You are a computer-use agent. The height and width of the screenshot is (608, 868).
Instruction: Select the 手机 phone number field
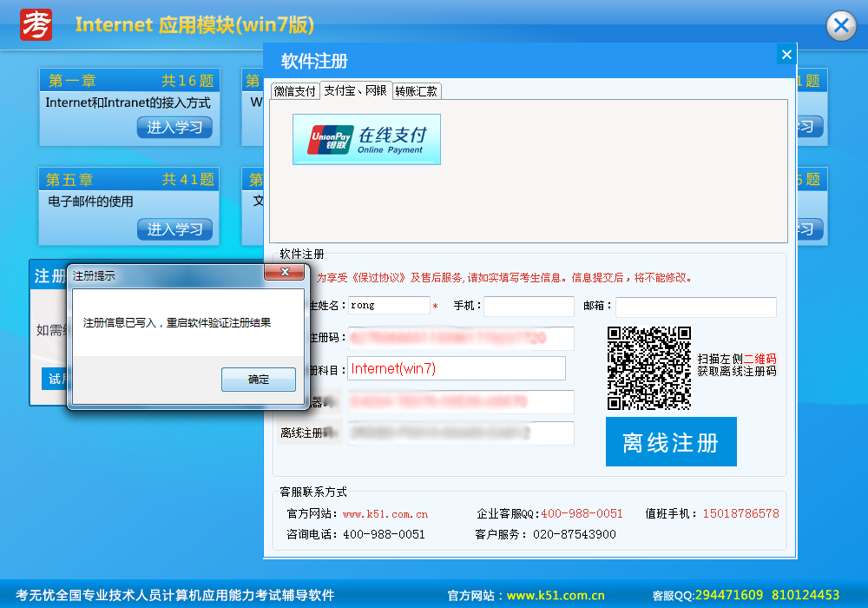(x=529, y=306)
